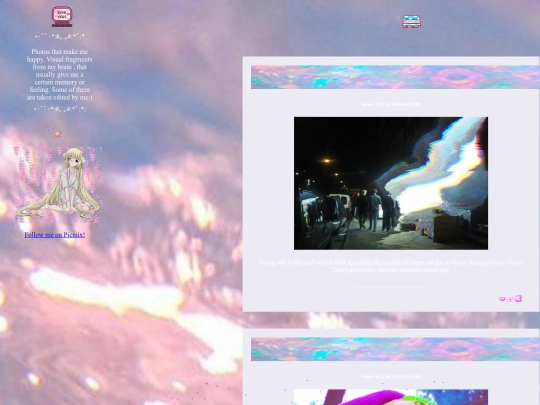Click the caption about going out in real world
540x405 pixels.
[x=391, y=266]
